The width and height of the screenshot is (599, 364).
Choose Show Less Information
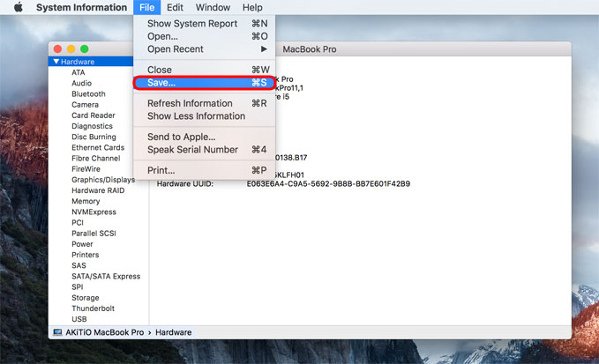tap(196, 116)
